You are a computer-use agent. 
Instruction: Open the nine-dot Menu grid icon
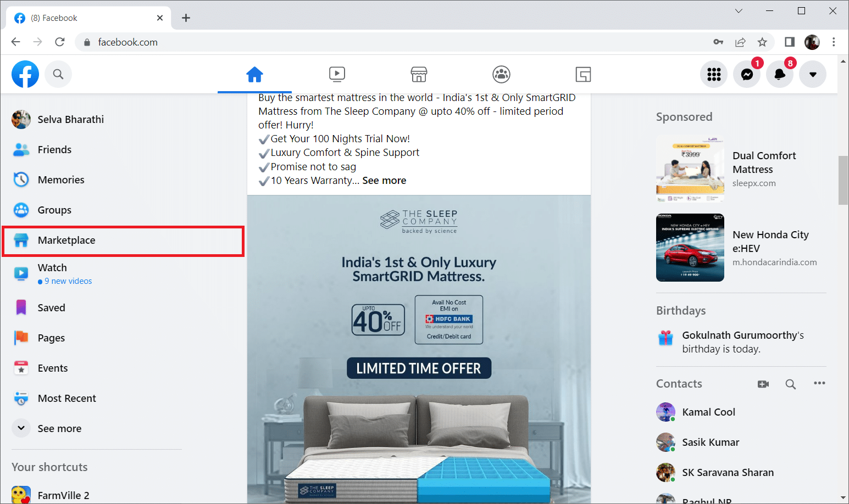(714, 74)
